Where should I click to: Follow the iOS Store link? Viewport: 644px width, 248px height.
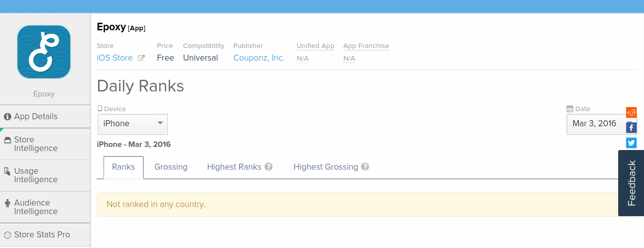115,58
